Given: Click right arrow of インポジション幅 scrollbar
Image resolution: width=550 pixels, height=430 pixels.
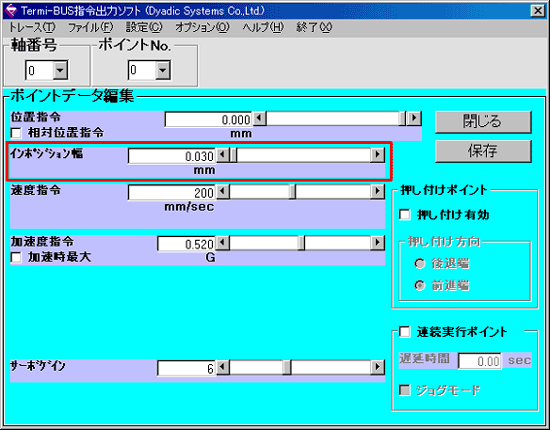Looking at the screenshot, I should click(x=377, y=155).
